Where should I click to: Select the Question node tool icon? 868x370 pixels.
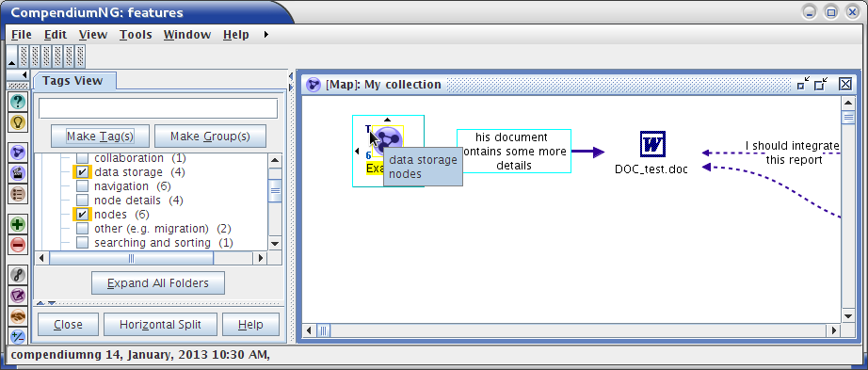(x=18, y=102)
